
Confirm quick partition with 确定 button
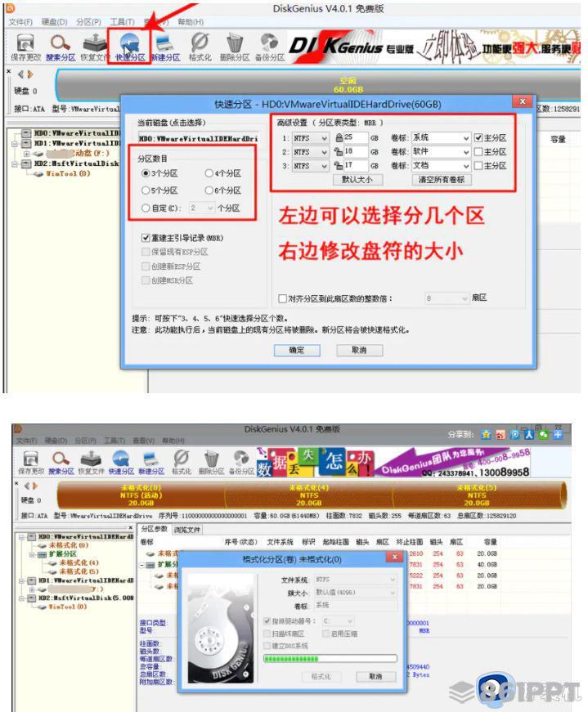(x=297, y=350)
